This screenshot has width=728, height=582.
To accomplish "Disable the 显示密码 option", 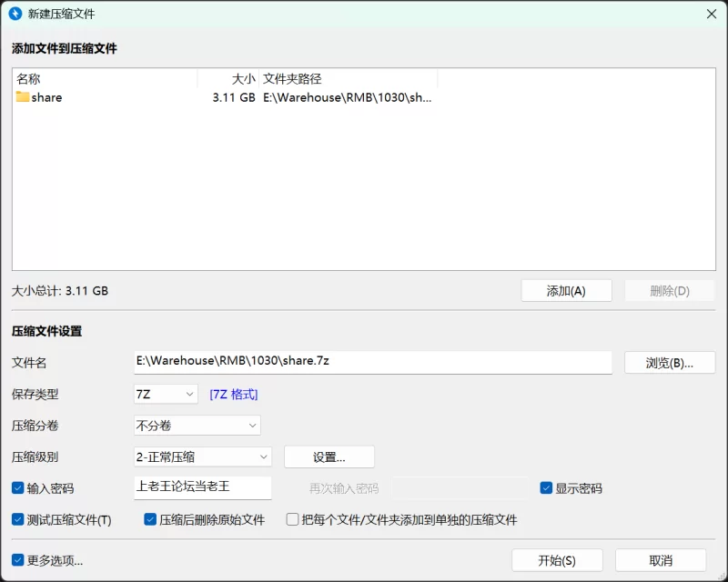I will [547, 488].
